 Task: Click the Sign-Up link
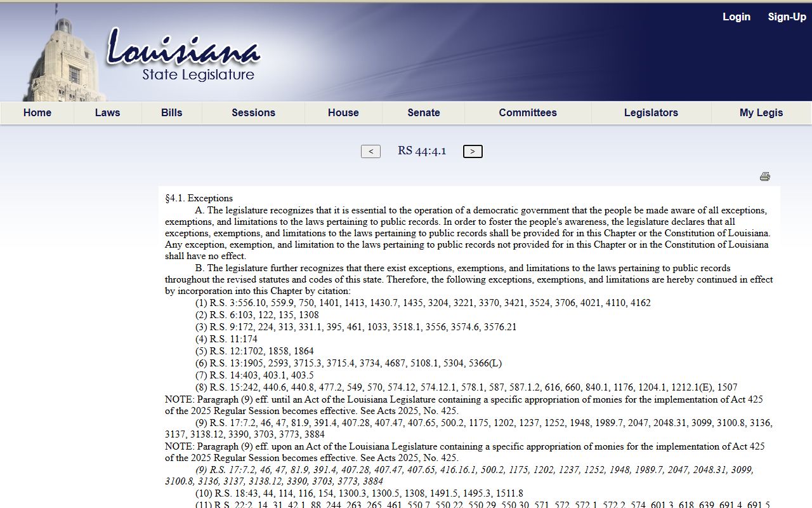787,17
